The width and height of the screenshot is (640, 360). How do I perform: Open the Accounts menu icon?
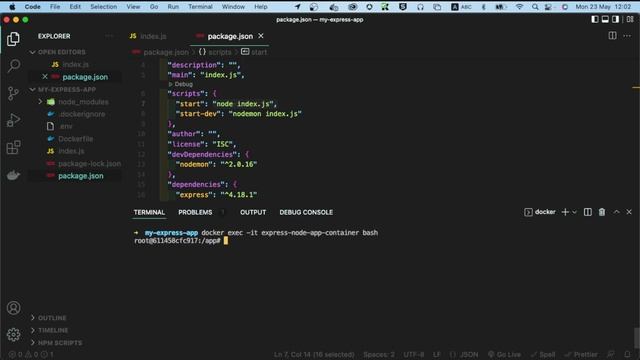pos(13,308)
